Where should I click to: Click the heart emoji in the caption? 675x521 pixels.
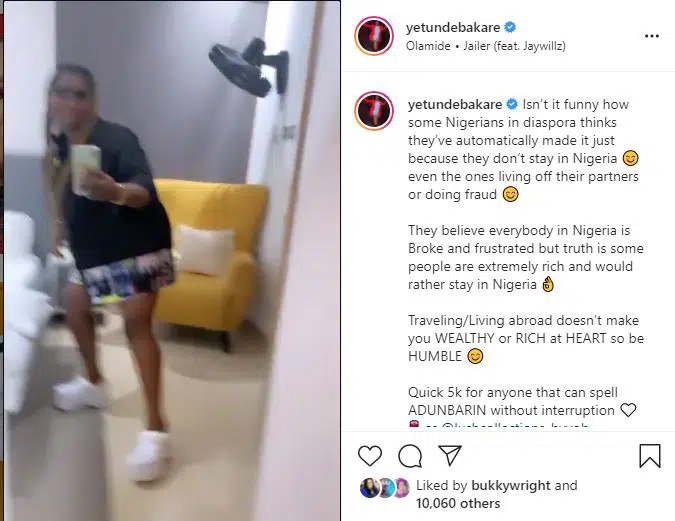[x=628, y=410]
